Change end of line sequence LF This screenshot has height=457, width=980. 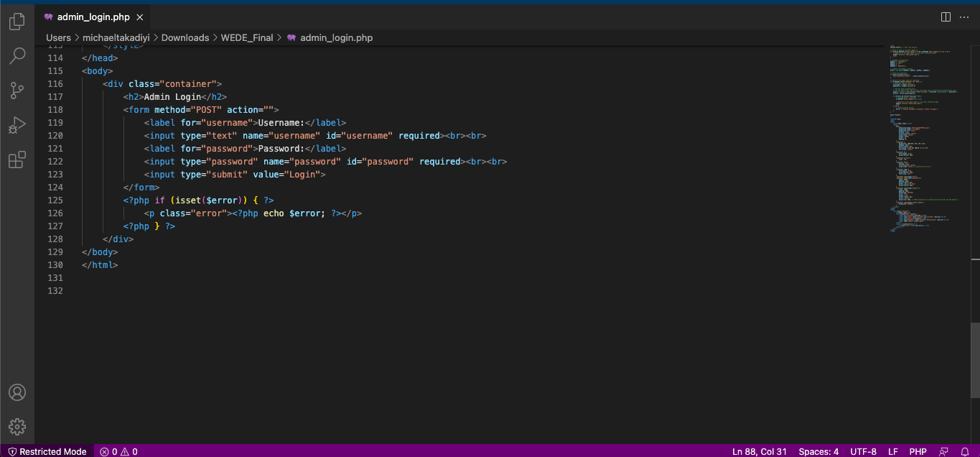[x=893, y=451]
